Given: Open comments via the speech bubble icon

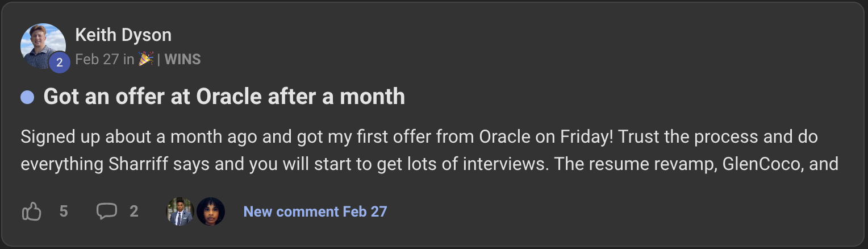Looking at the screenshot, I should tap(106, 211).
